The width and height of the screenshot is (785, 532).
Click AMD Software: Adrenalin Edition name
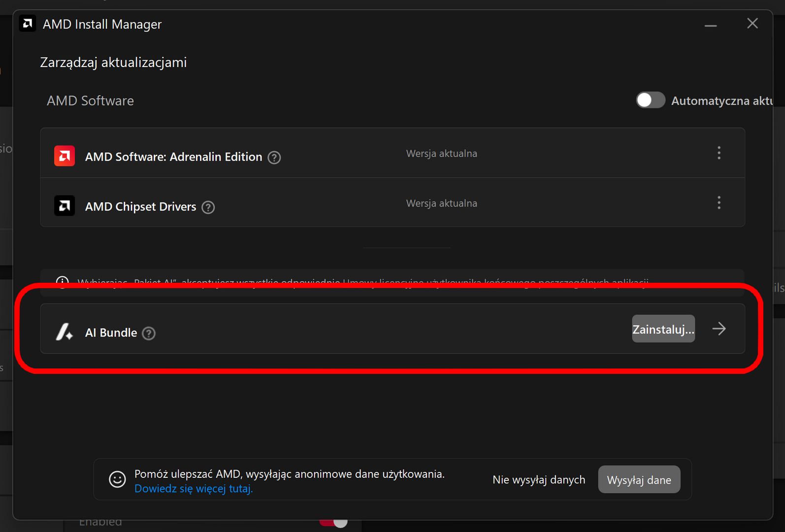pyautogui.click(x=173, y=157)
